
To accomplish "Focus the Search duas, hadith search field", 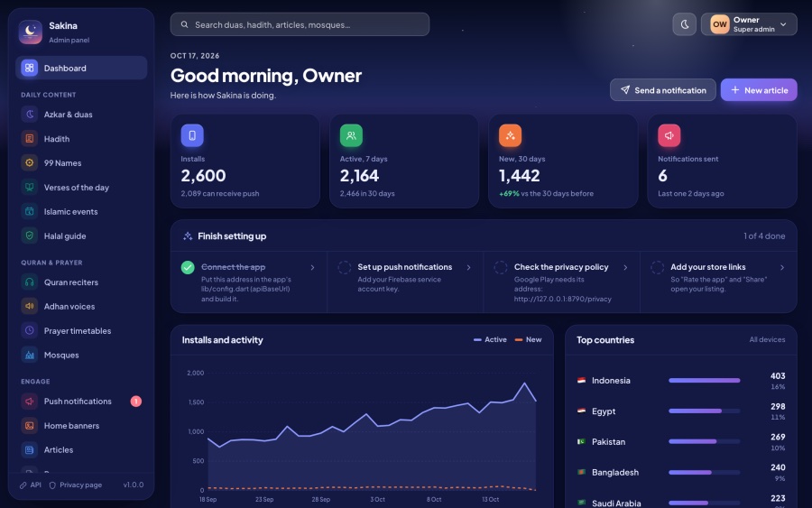I will point(300,24).
